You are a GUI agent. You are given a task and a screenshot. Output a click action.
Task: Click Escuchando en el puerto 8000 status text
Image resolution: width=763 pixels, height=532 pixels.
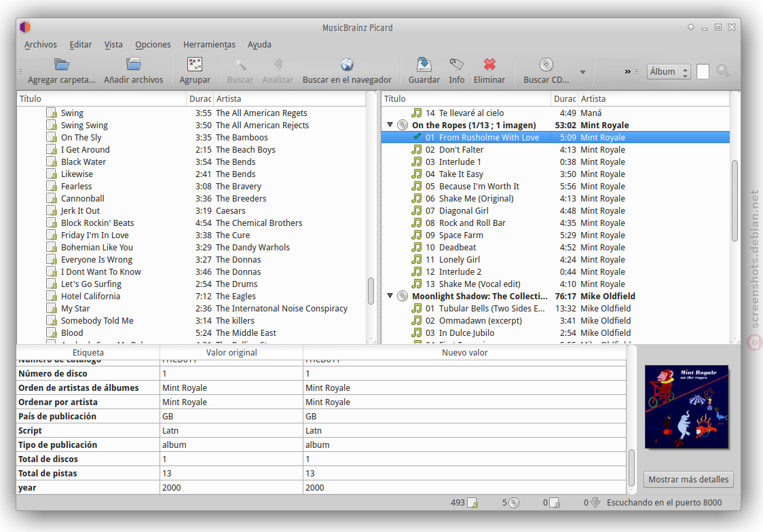664,503
